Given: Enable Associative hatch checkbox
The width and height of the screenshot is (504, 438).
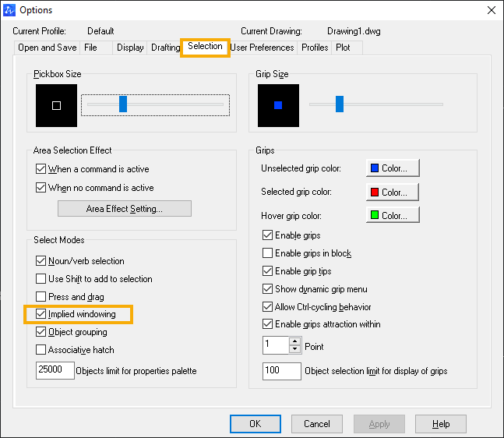Looking at the screenshot, I should pyautogui.click(x=41, y=350).
